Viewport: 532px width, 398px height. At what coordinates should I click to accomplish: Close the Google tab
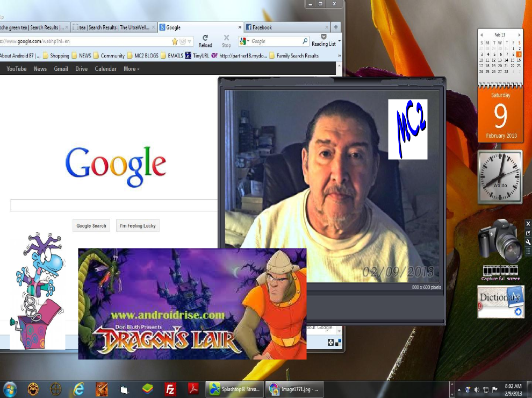[240, 27]
